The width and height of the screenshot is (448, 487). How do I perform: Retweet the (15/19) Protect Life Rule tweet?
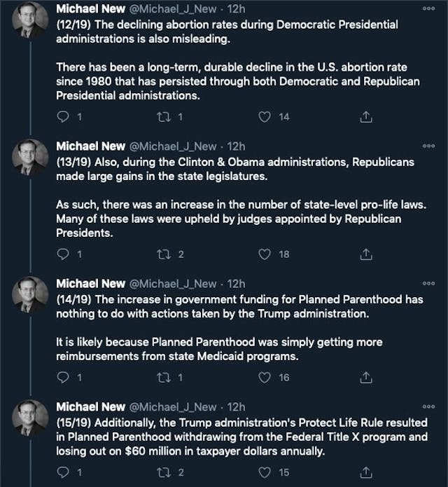pos(164,472)
